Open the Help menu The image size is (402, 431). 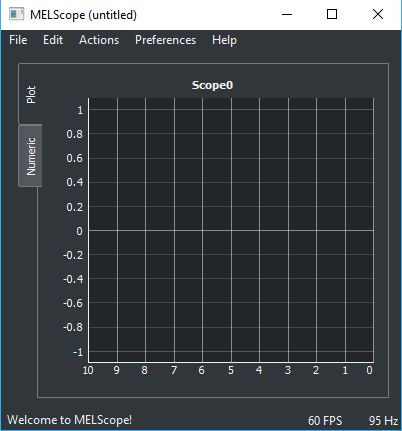224,40
